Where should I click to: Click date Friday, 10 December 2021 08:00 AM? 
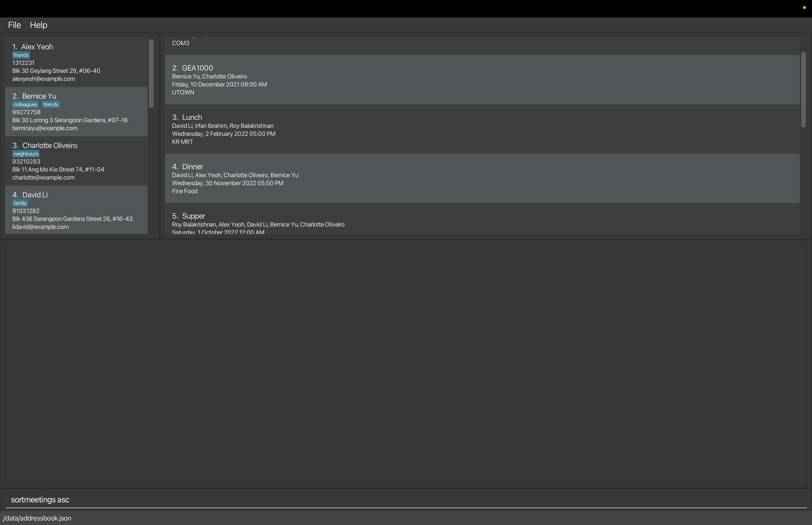point(219,85)
